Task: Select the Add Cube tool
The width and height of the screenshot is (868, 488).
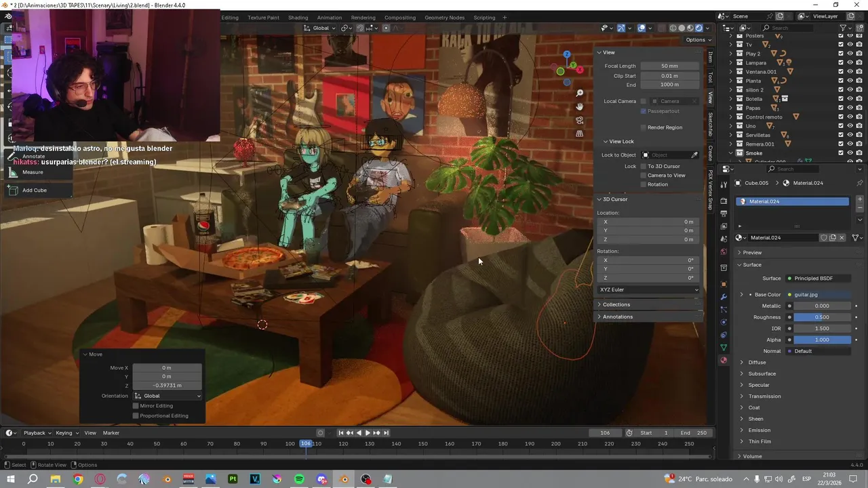Action: click(x=35, y=190)
